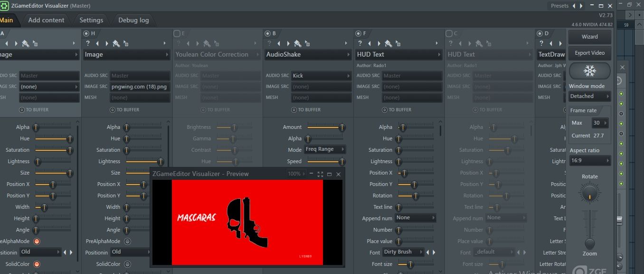Screen dimensions: 644x274
Task: Enable the disabled layer E
Action: 177,33
